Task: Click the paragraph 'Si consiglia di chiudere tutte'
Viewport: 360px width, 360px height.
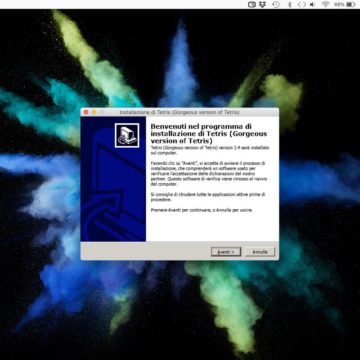Action: click(x=208, y=197)
